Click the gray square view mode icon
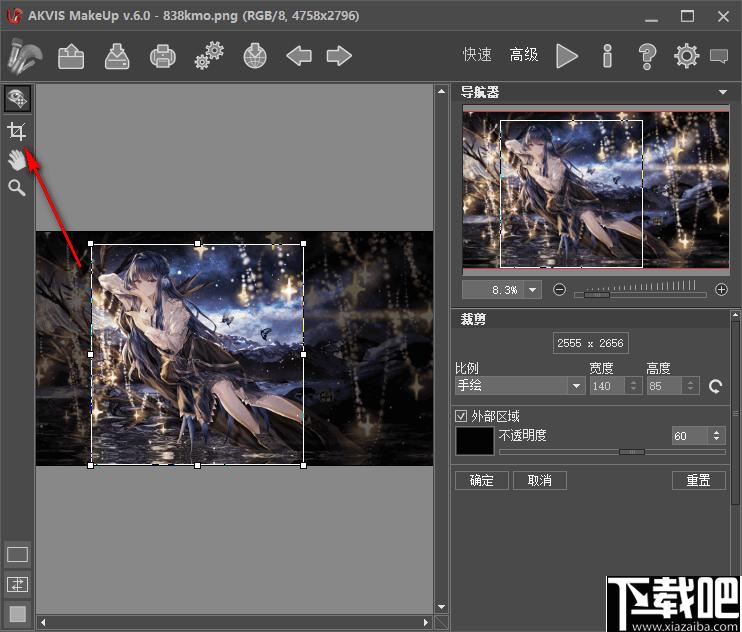 coord(18,614)
